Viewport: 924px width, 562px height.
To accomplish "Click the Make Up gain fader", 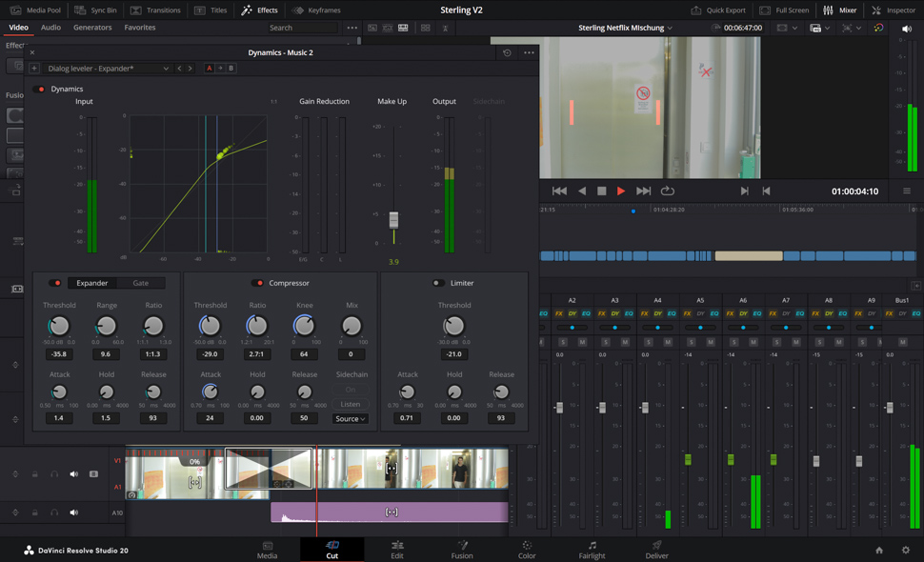I will coord(394,220).
